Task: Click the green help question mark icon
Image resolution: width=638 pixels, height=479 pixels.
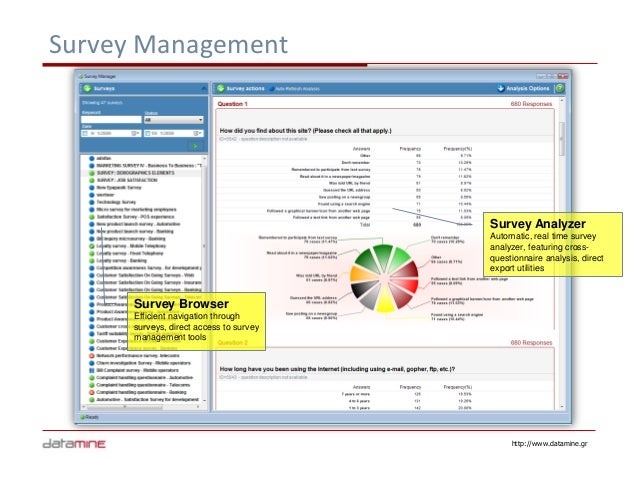Action: [x=560, y=88]
